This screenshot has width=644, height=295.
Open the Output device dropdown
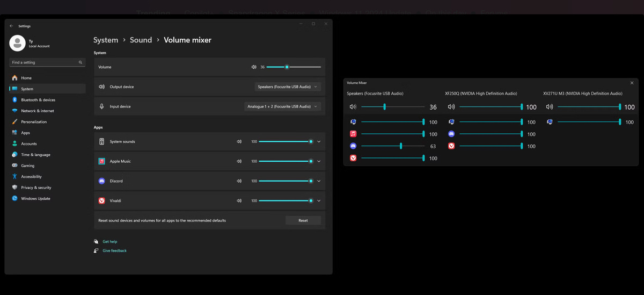pyautogui.click(x=288, y=87)
